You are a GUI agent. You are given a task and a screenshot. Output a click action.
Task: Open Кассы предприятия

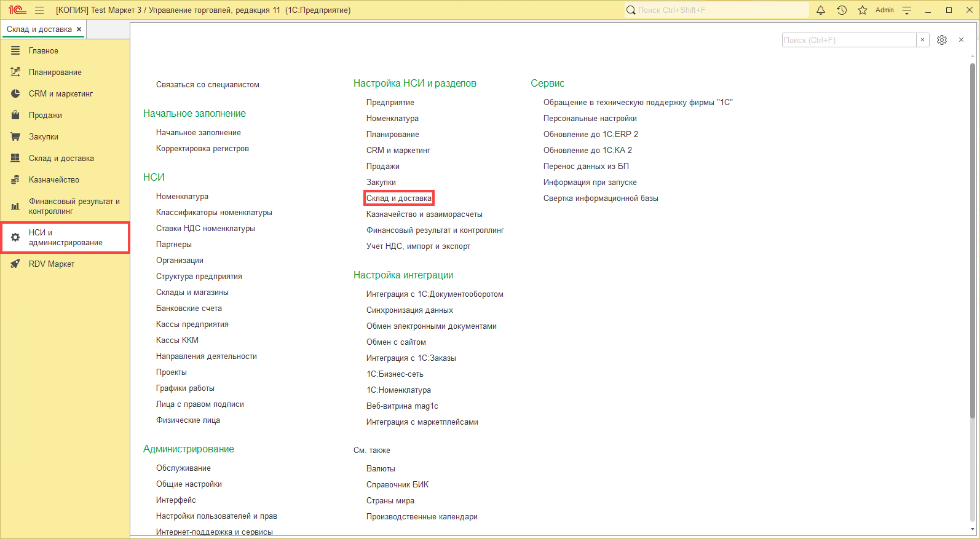(x=192, y=324)
